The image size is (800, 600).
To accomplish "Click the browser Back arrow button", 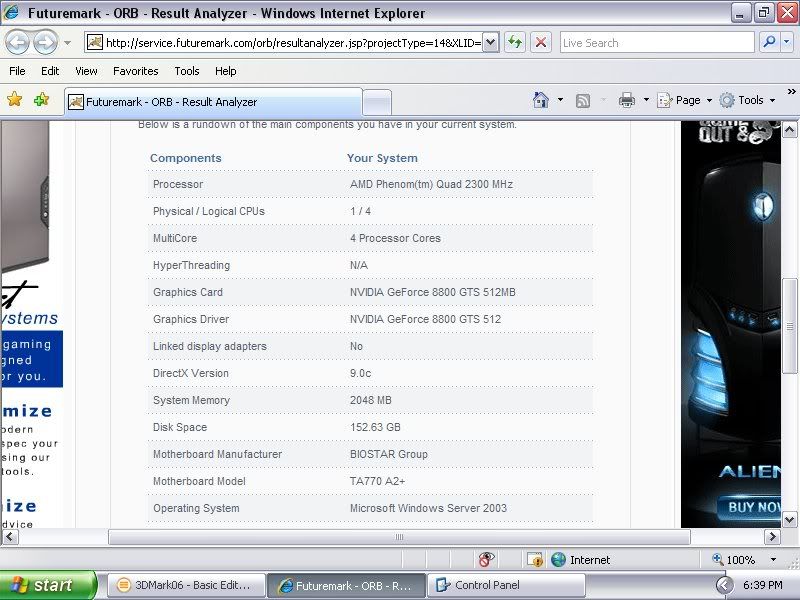I will click(17, 43).
